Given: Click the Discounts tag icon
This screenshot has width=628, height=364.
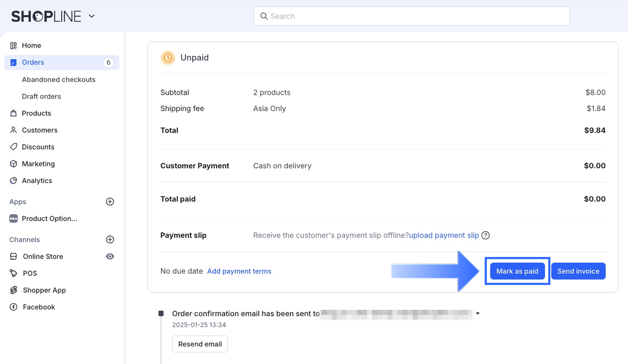Looking at the screenshot, I should (14, 147).
